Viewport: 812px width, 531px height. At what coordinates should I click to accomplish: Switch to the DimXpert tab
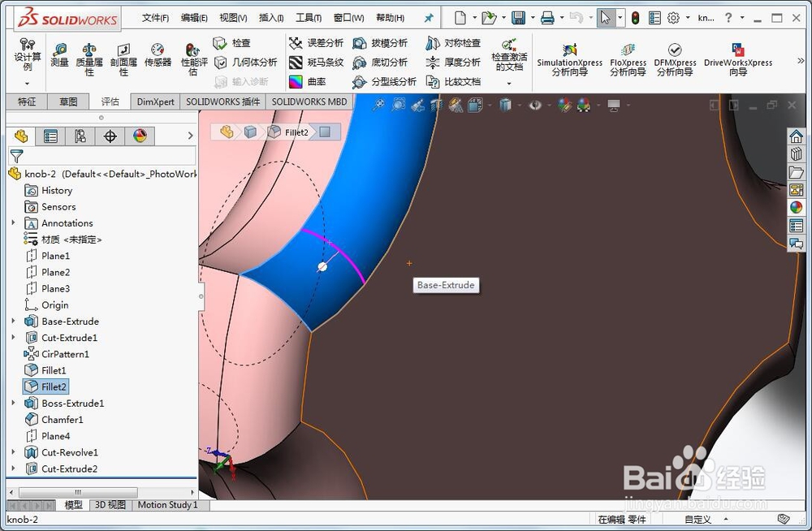[155, 101]
